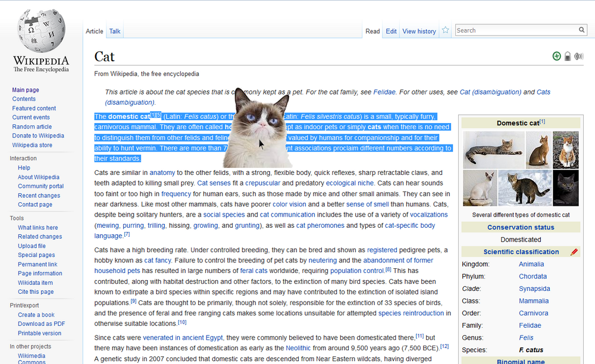Open What links here tool

pyautogui.click(x=38, y=227)
